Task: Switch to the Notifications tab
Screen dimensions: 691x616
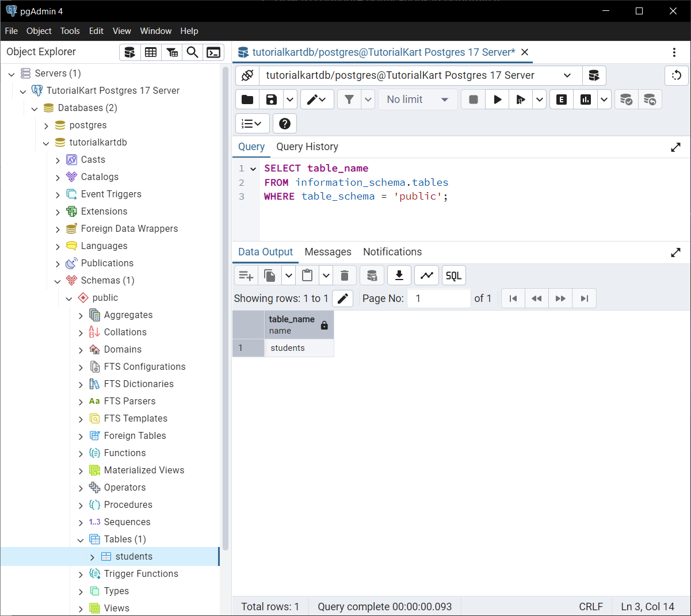Action: click(392, 252)
